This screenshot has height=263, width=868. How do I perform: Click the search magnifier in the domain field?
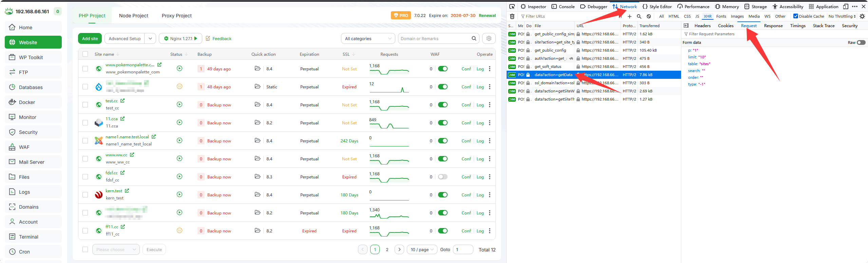point(474,39)
